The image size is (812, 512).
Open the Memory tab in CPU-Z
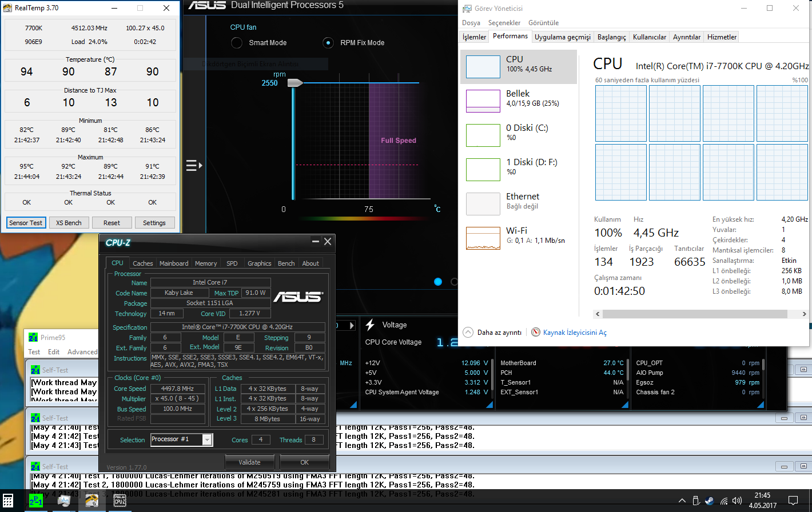point(206,263)
